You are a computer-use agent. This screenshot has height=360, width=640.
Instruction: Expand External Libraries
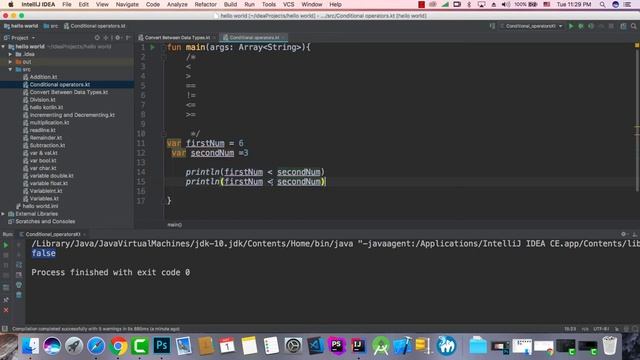3,214
